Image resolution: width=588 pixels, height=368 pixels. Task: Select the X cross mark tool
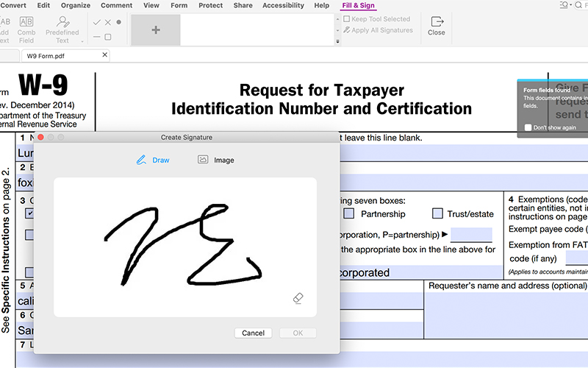click(x=108, y=23)
